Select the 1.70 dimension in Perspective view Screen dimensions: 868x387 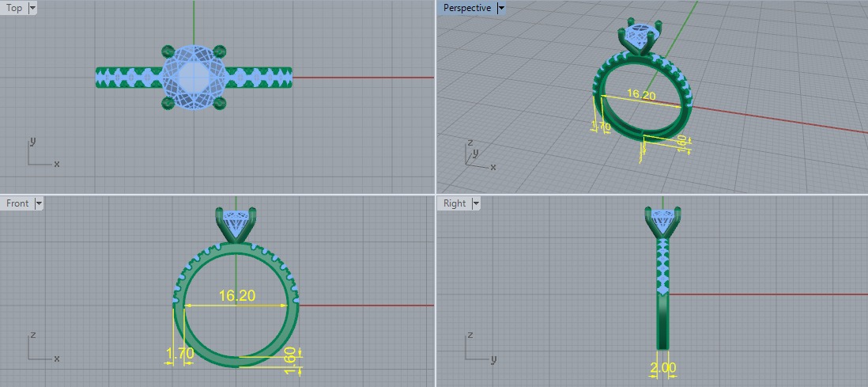[x=601, y=127]
